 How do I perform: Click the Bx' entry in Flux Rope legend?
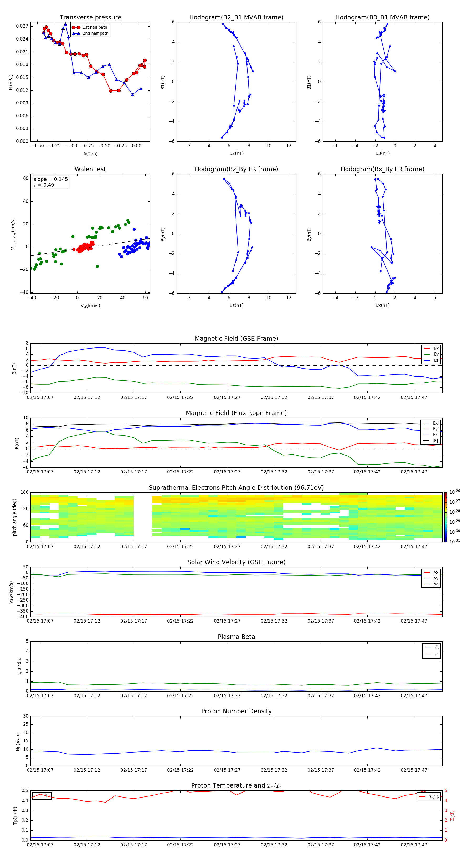[431, 423]
